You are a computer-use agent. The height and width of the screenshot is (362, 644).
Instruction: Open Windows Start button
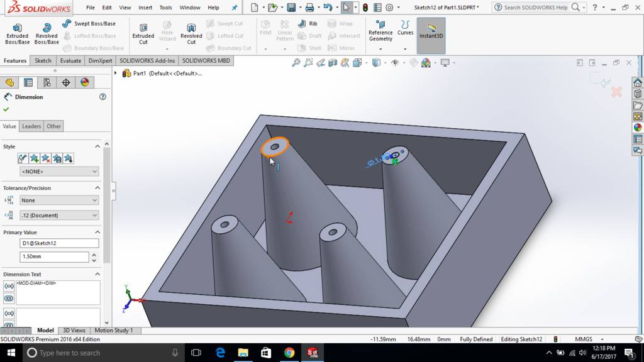coord(11,353)
